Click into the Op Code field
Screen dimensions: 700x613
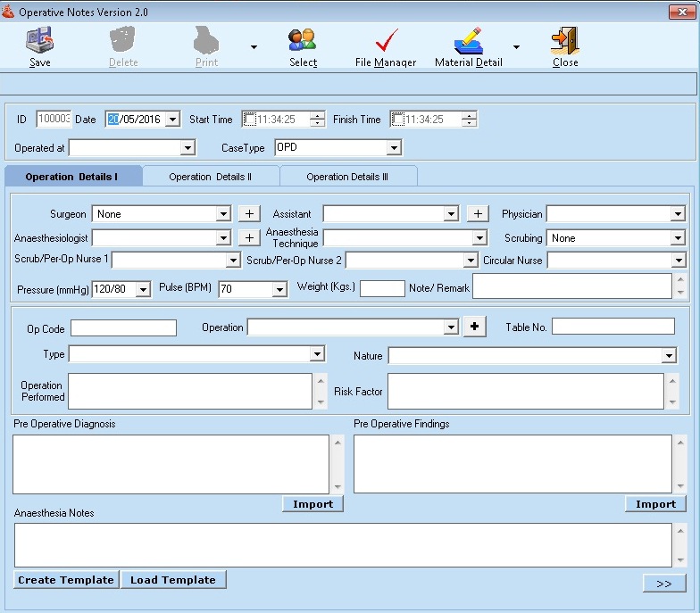123,327
